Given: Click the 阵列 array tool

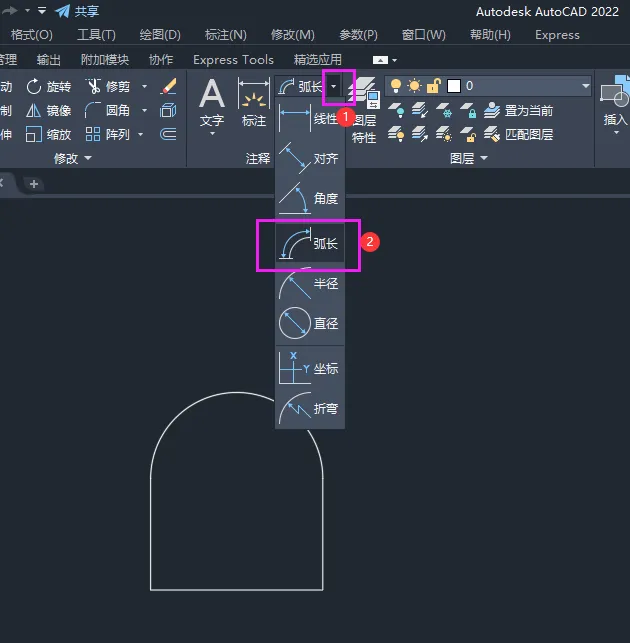Looking at the screenshot, I should point(107,134).
